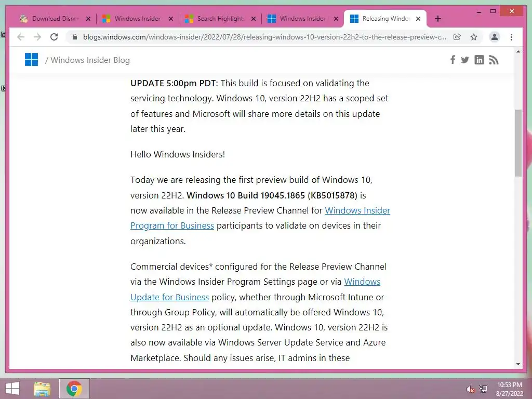Open Chrome's three-dot menu

point(511,37)
